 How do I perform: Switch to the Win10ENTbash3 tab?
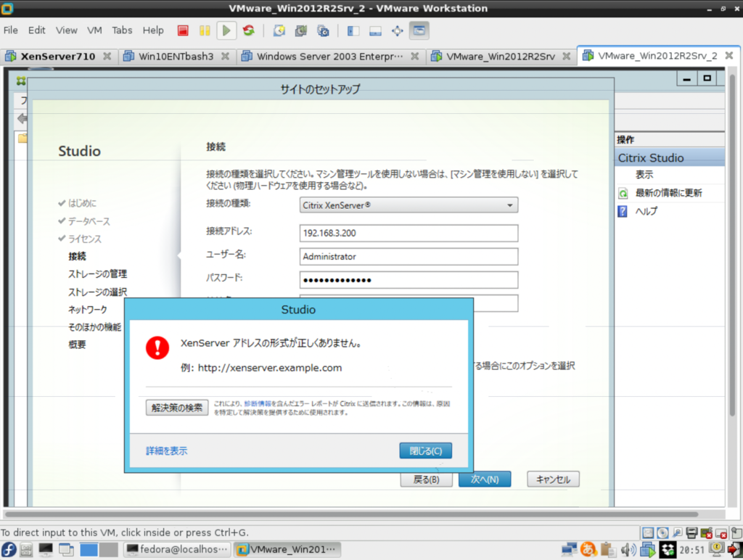click(176, 57)
